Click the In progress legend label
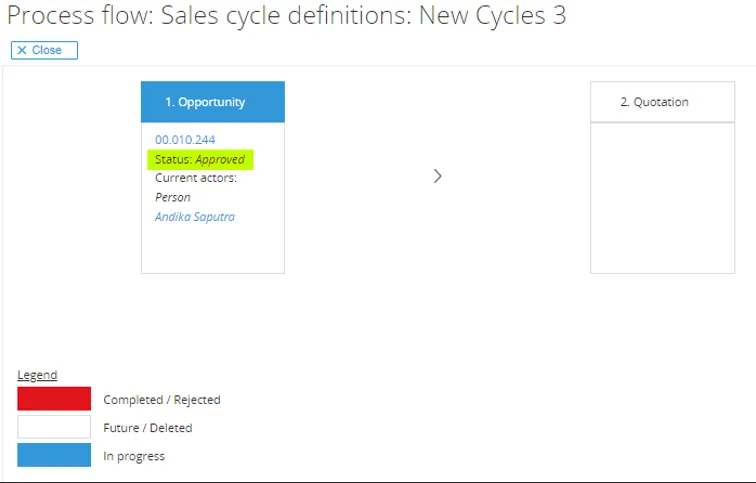The width and height of the screenshot is (756, 483). point(134,456)
